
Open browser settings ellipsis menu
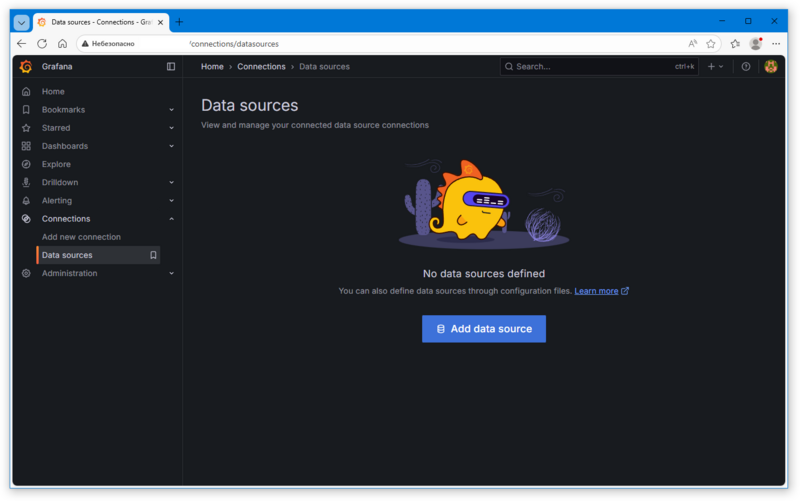(x=776, y=43)
